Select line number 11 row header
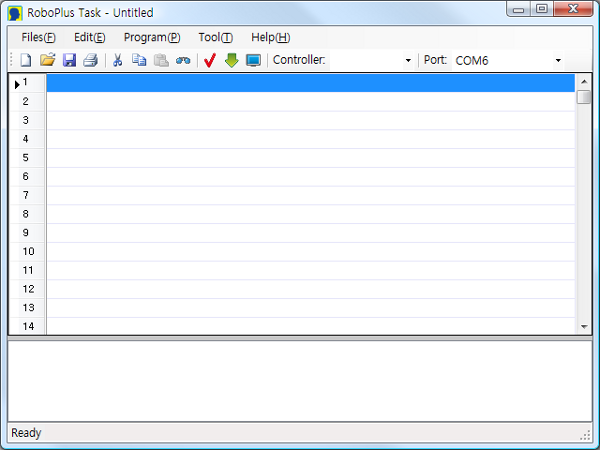This screenshot has height=450, width=600. pyautogui.click(x=27, y=270)
